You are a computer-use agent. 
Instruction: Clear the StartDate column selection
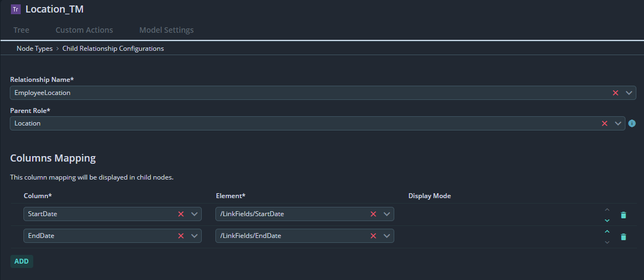click(x=180, y=214)
